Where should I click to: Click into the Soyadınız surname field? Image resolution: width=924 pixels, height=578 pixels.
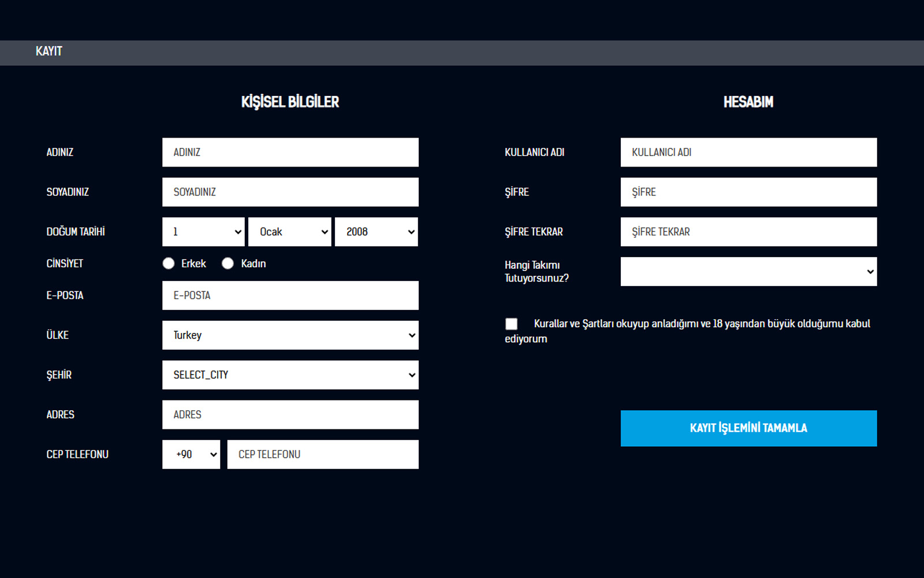pos(290,192)
